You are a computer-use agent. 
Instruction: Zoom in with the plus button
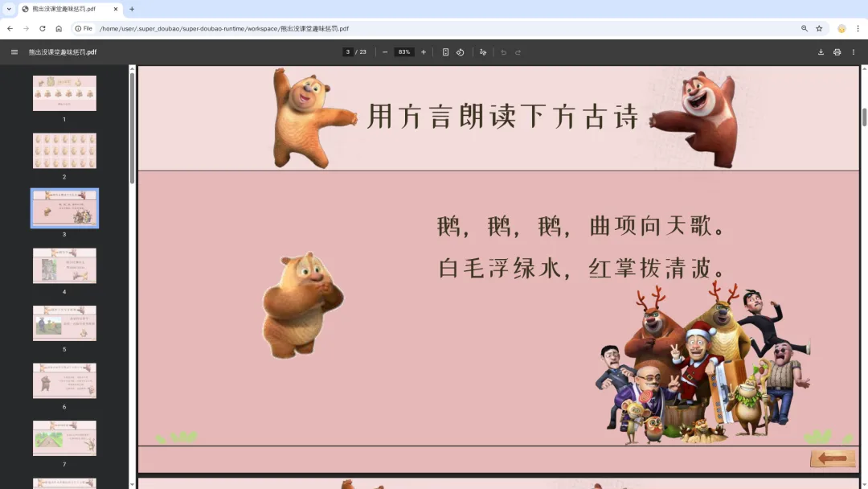click(x=424, y=52)
